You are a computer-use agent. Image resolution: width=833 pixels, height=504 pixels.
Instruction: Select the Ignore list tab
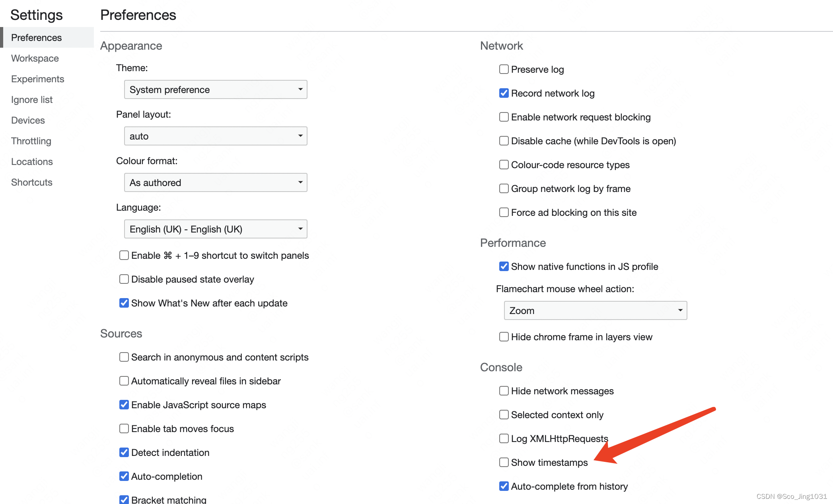coord(32,100)
